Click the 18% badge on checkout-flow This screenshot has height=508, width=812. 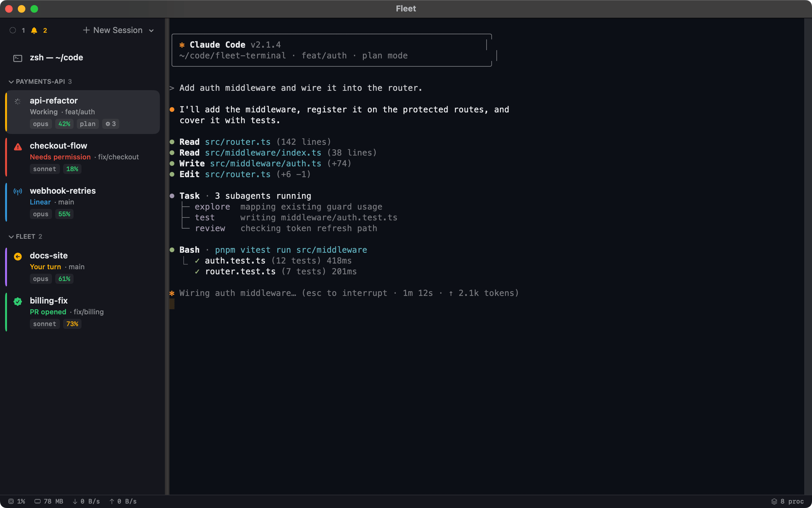coord(72,169)
